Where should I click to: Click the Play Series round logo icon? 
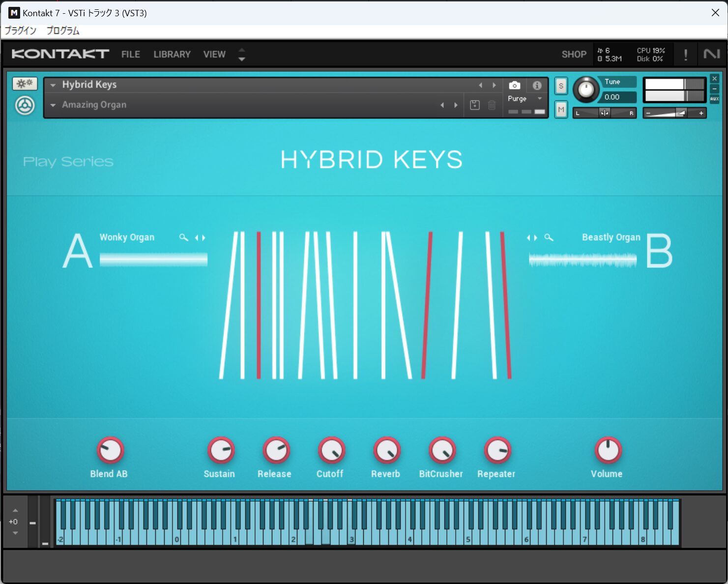25,105
